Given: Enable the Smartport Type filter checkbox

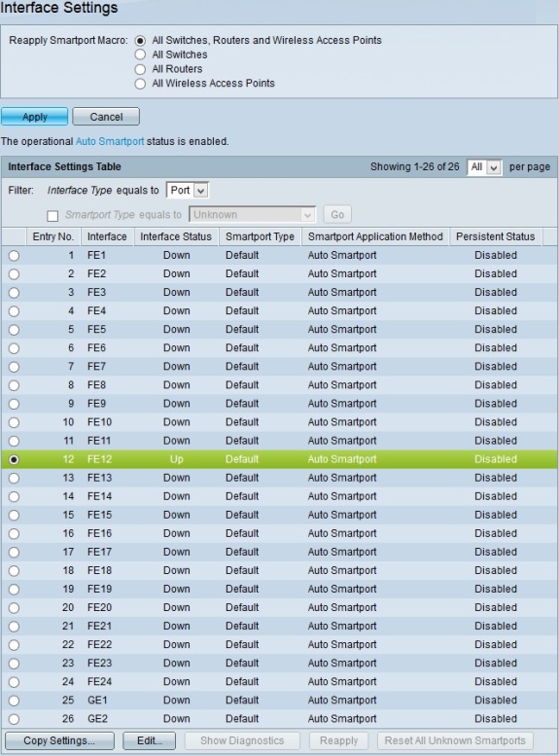Looking at the screenshot, I should 52,216.
